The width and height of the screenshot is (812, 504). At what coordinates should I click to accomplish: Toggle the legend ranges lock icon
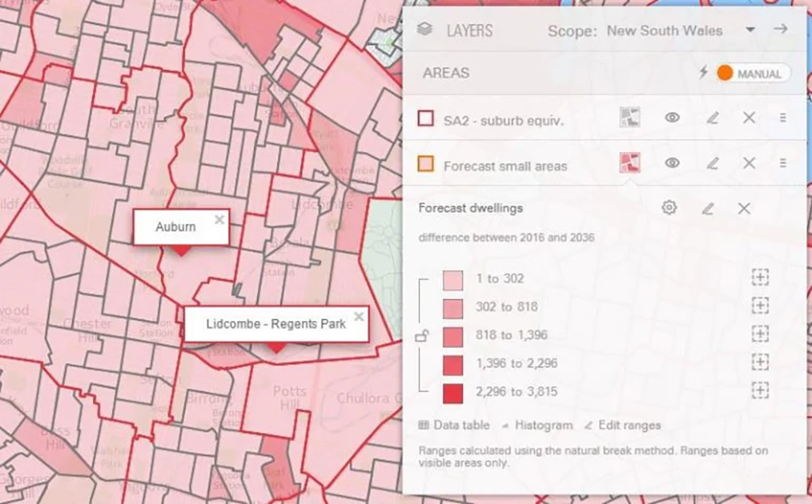pyautogui.click(x=422, y=337)
